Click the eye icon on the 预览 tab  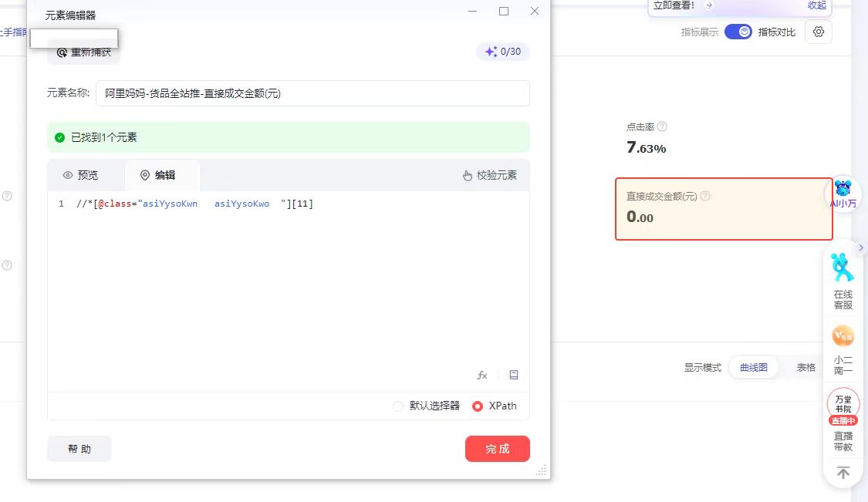click(68, 175)
